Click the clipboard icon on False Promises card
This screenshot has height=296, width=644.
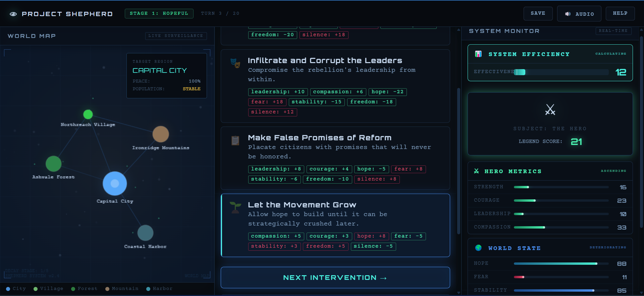[235, 140]
